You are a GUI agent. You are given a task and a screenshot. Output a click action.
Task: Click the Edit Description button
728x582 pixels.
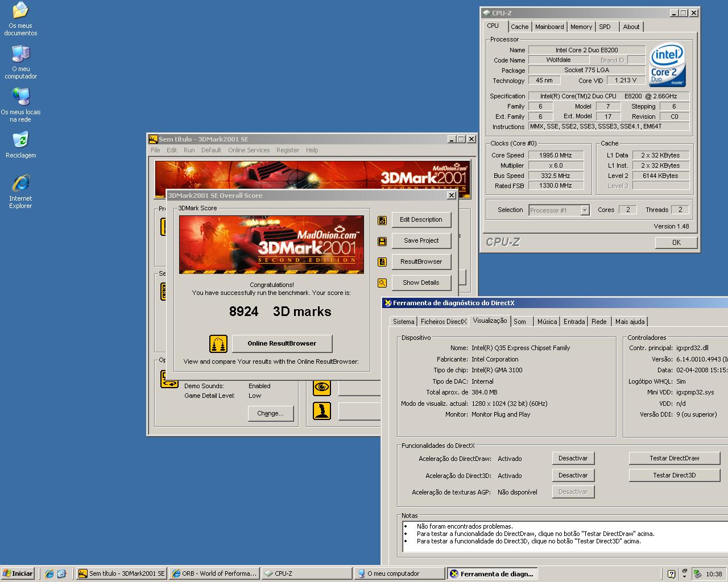[421, 219]
